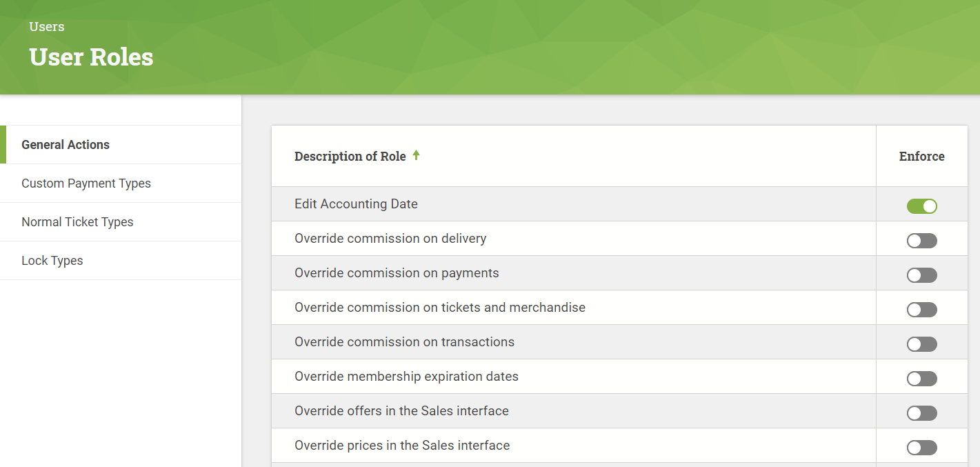Switch on Override commission on transactions
This screenshot has width=980, height=467.
[x=921, y=344]
